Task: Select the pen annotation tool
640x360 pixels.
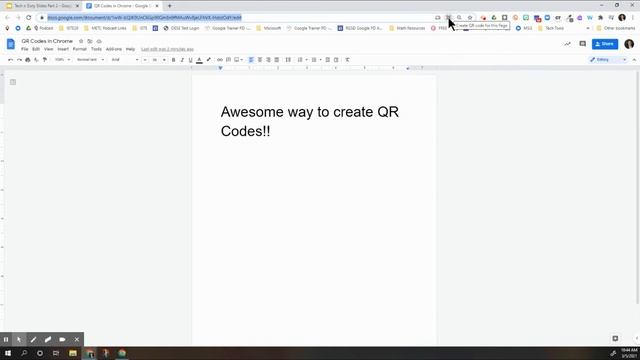Action: pos(33,339)
